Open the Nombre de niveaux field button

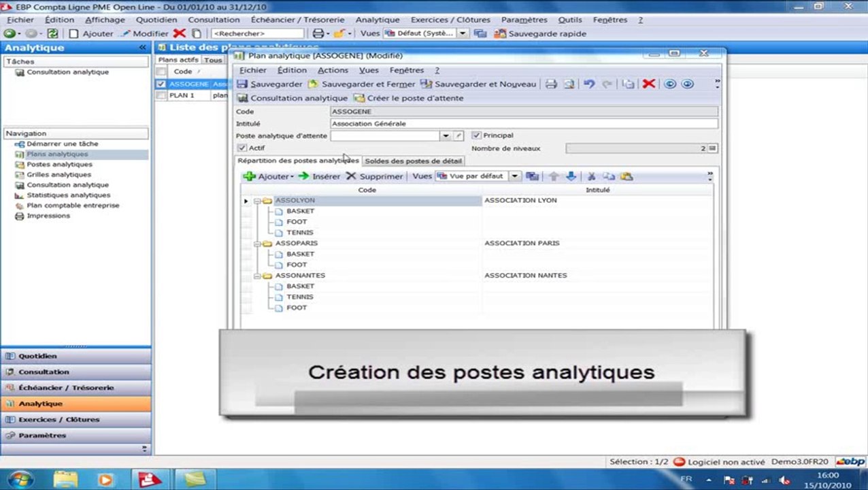(712, 148)
